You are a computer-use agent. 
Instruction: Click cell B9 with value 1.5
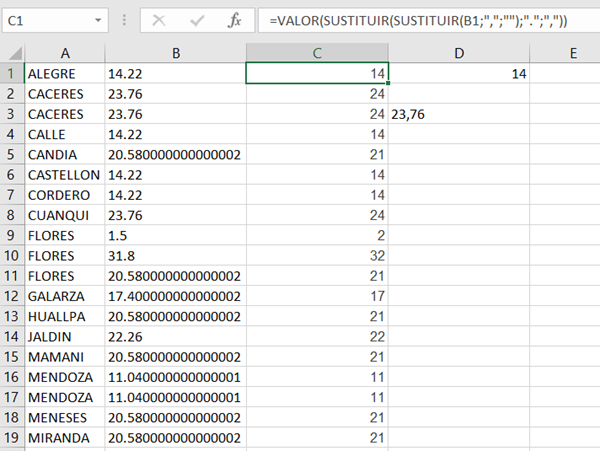tap(176, 236)
